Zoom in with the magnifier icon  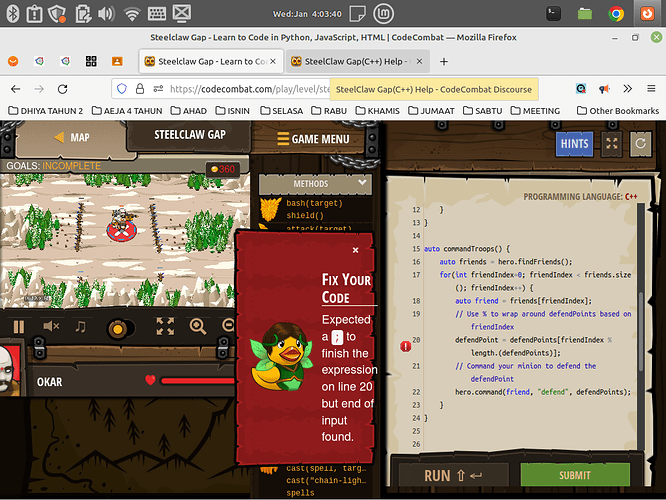click(198, 326)
